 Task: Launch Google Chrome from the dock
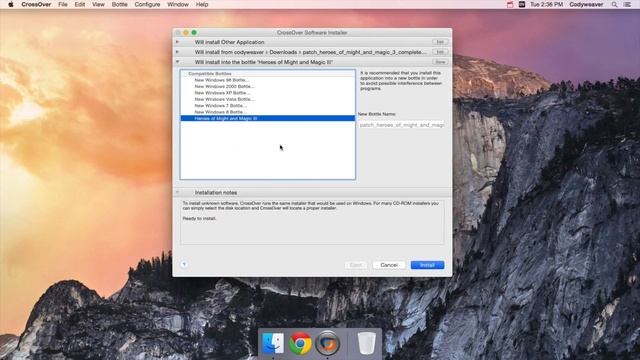coord(300,343)
